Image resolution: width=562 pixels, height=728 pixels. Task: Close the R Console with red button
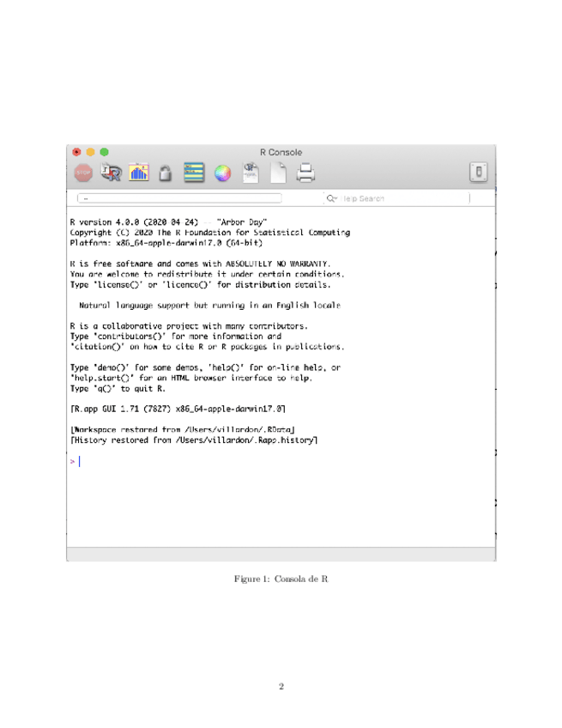76,152
